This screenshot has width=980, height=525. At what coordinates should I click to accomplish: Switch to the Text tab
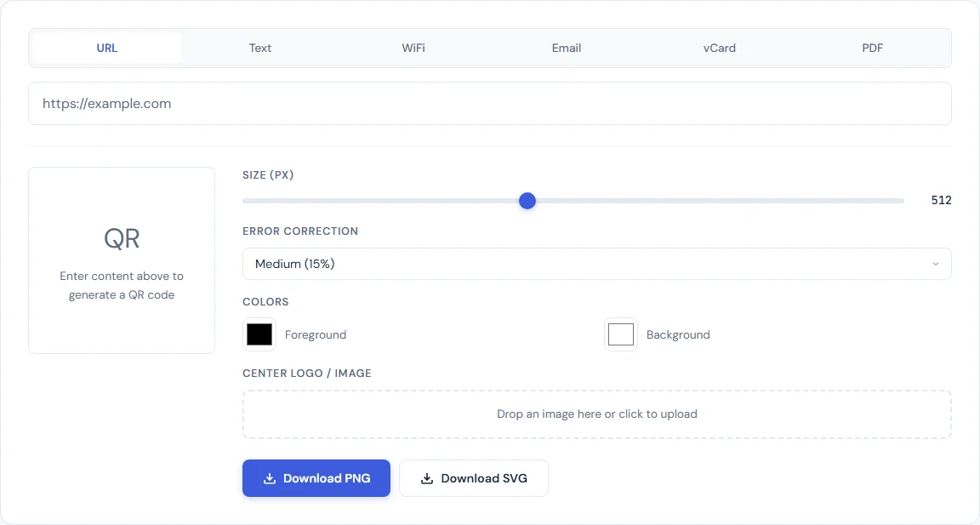260,48
